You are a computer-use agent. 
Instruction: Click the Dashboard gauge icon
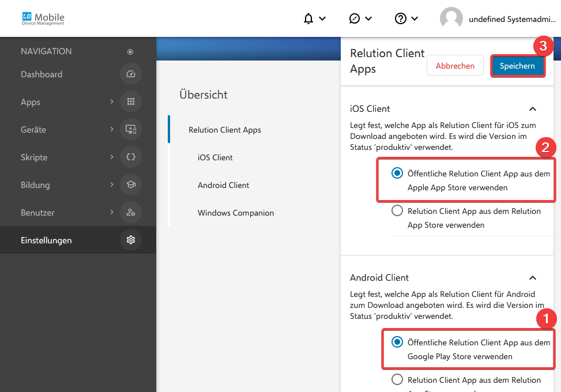coord(131,74)
